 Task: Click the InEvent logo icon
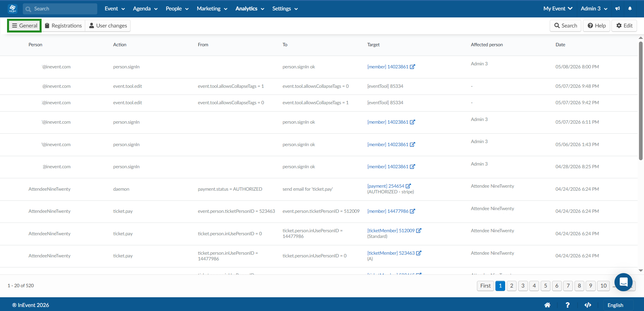pyautogui.click(x=12, y=9)
